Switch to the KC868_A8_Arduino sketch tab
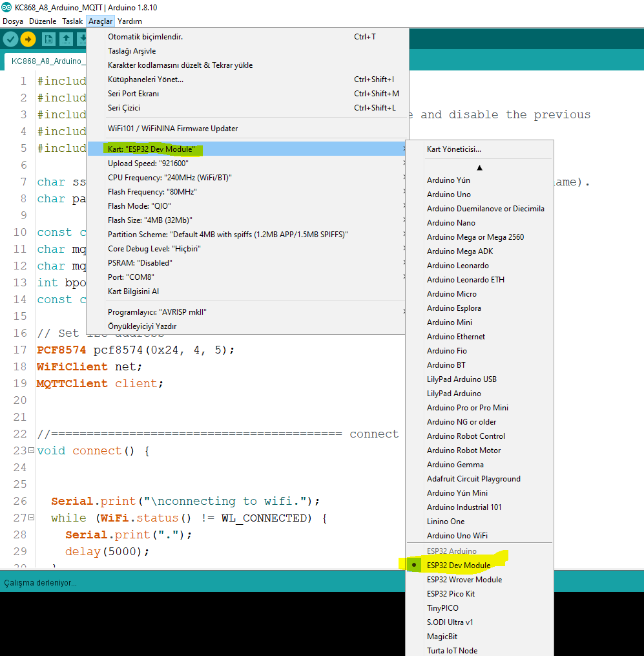644x656 pixels. (x=47, y=61)
